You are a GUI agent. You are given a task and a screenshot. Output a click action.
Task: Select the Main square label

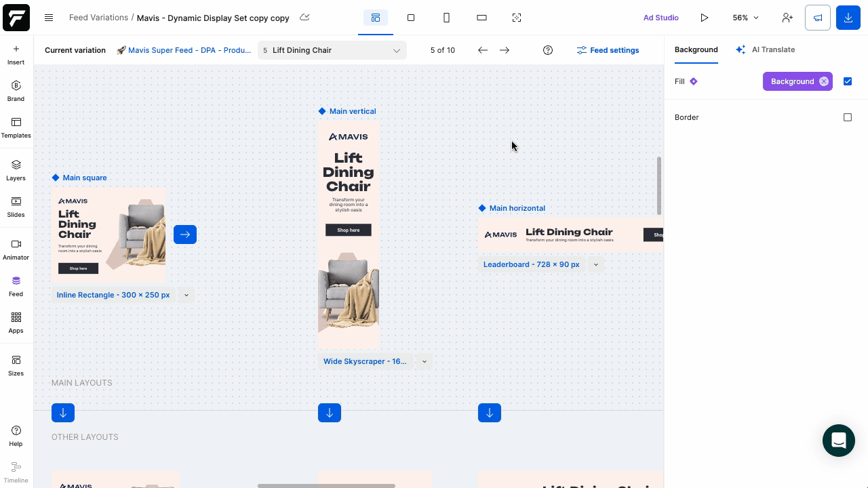(x=85, y=178)
